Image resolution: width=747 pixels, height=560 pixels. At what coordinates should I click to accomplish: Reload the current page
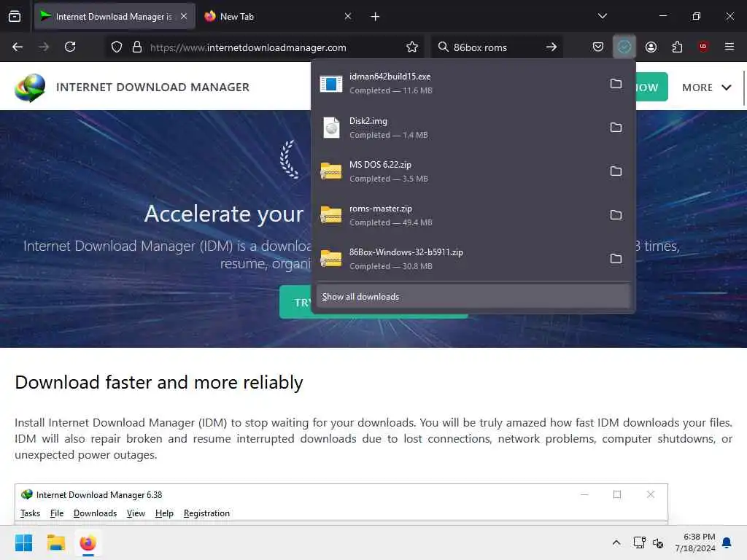(70, 47)
